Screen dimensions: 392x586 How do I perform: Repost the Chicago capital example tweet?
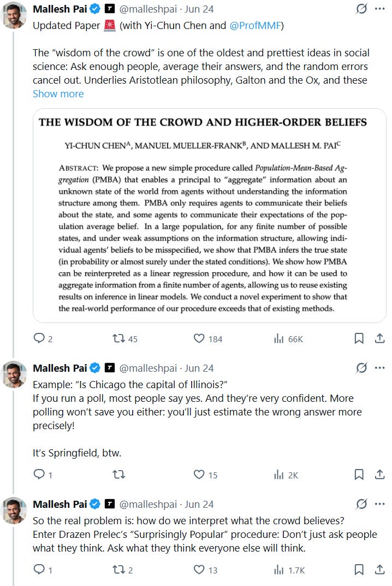pos(118,474)
